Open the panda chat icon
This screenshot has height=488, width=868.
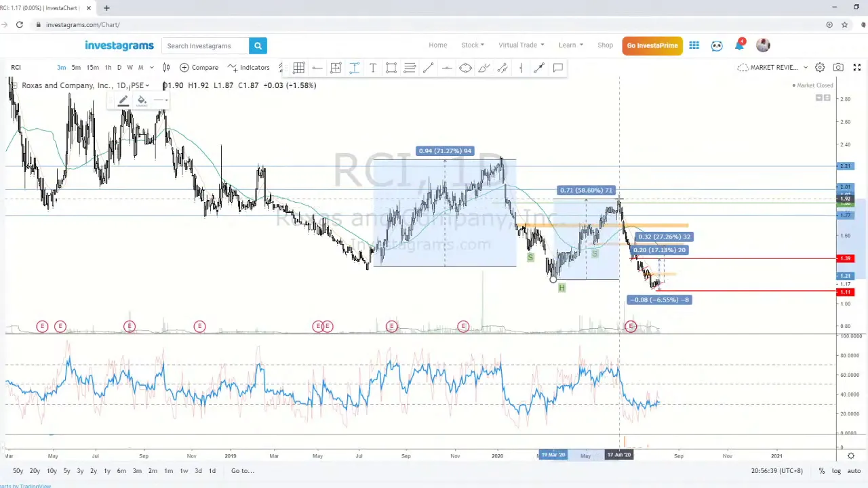tap(717, 45)
